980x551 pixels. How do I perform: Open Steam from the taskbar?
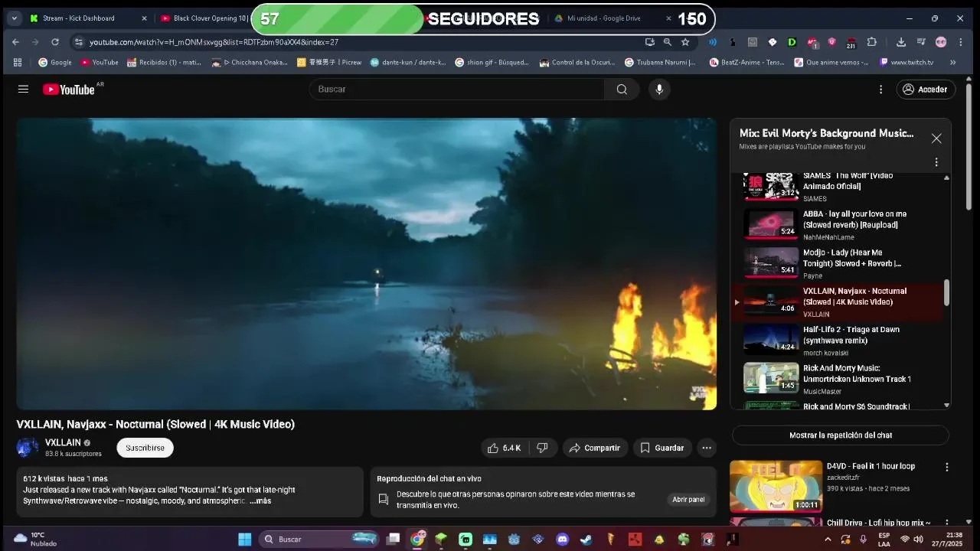pyautogui.click(x=586, y=540)
